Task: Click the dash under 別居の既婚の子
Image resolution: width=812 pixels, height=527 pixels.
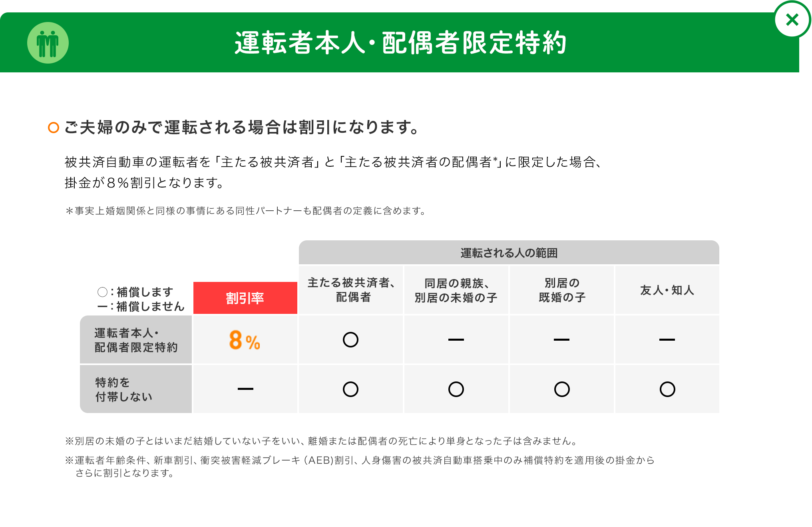Action: [x=561, y=339]
